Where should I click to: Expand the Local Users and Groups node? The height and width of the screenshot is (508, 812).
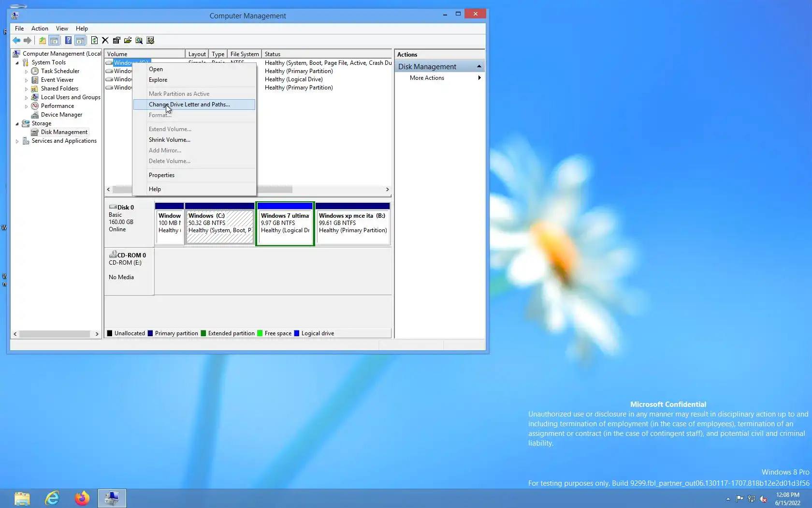click(27, 97)
